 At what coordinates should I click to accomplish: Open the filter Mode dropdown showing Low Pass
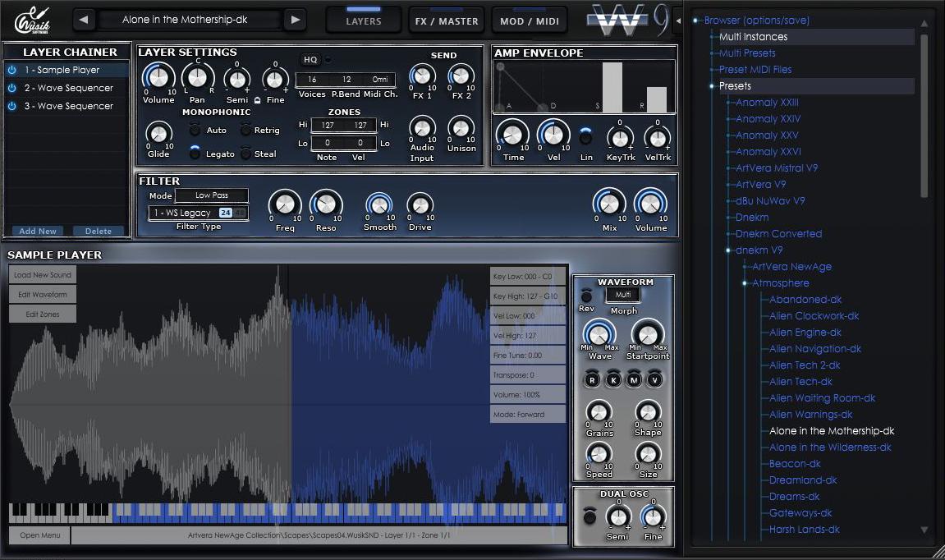(212, 195)
